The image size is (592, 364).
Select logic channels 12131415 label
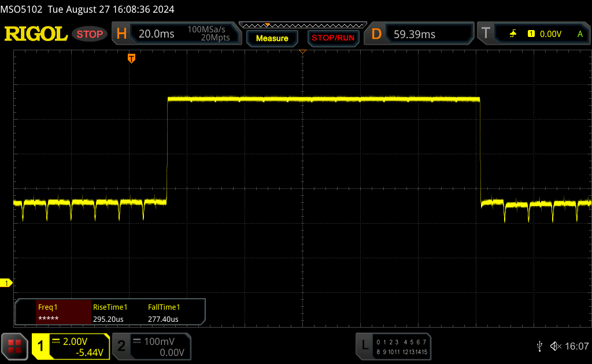415,352
